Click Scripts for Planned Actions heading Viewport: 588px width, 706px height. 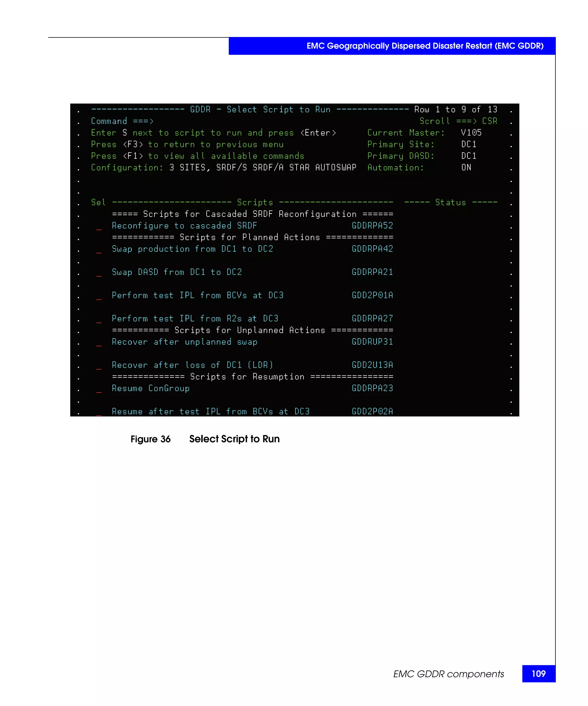252,237
